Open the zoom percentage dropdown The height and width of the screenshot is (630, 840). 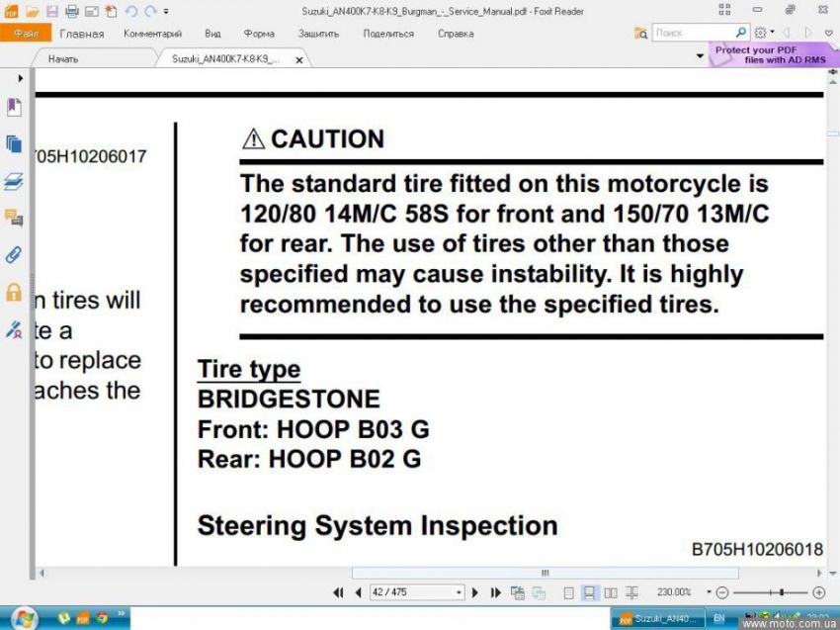coord(708,592)
